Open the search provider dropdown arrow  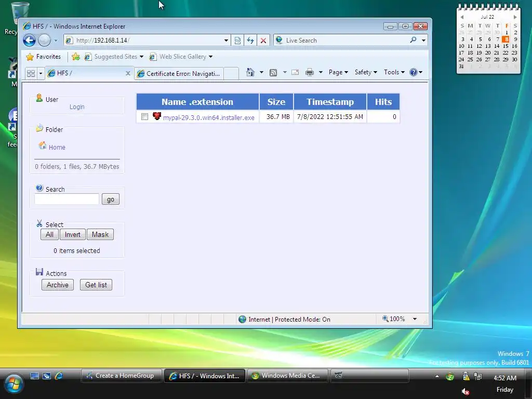(423, 41)
